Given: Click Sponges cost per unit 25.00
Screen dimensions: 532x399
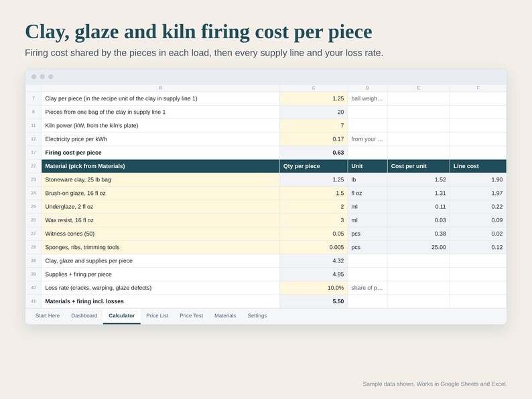Looking at the screenshot, I should point(418,248).
